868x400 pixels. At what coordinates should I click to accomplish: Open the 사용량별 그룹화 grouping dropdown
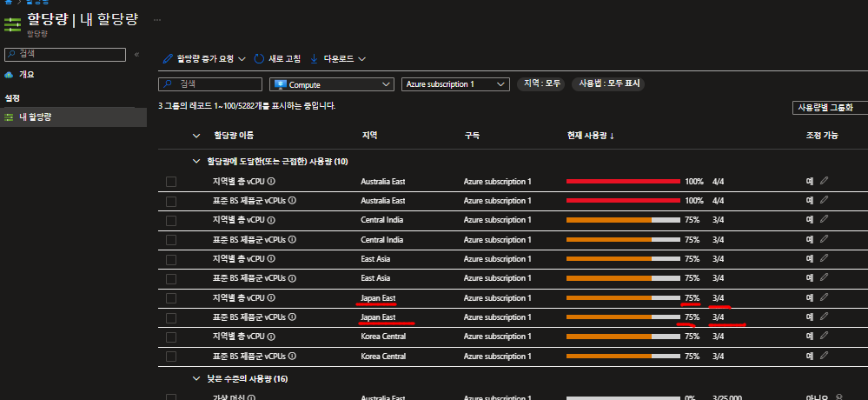click(830, 108)
